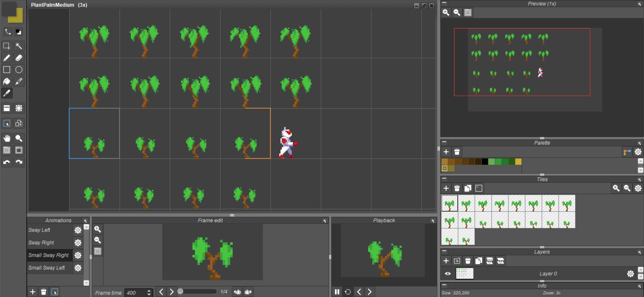Click the Undo arrow icon
Screen dimensions: 644x297
pyautogui.click(x=7, y=162)
